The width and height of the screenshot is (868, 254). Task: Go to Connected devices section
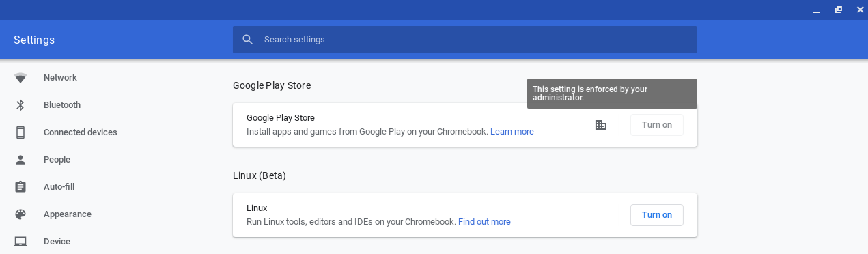click(x=81, y=132)
